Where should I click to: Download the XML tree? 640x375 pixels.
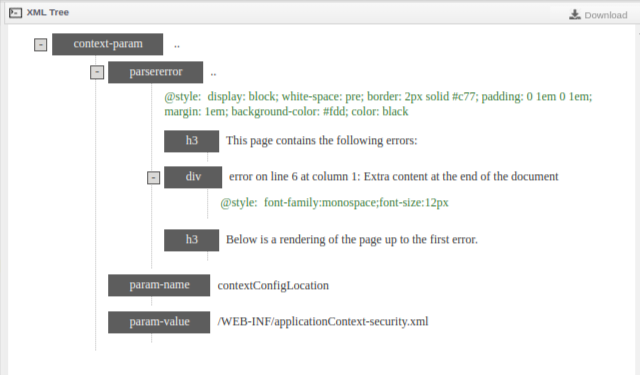pos(598,15)
